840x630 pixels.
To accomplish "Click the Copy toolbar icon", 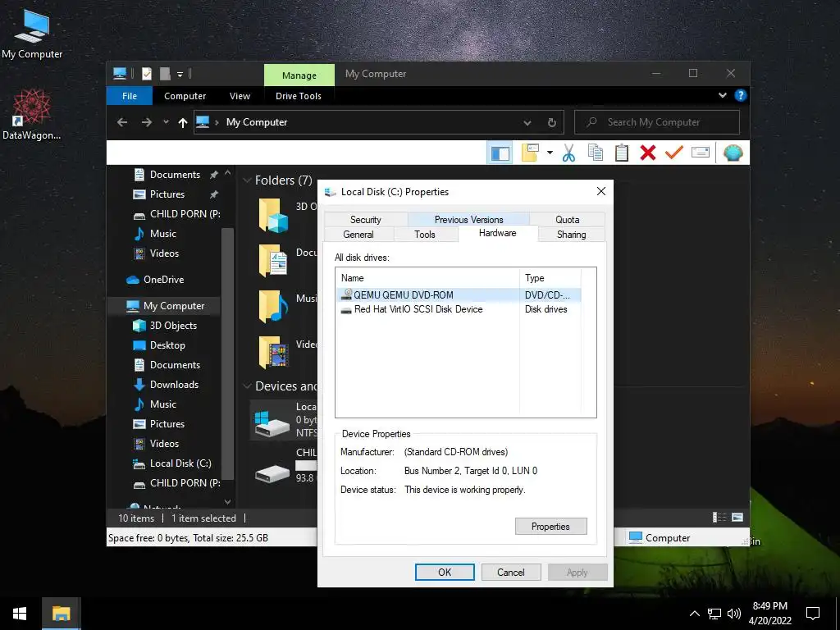I will point(596,153).
